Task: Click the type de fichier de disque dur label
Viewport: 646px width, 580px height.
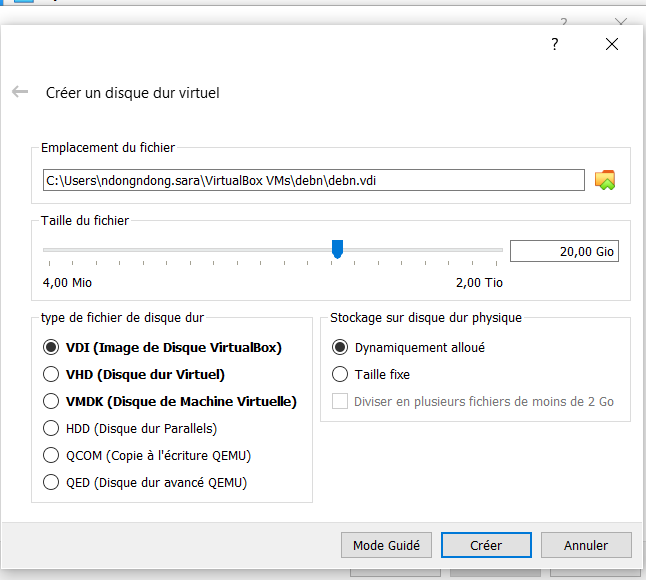Action: pyautogui.click(x=122, y=318)
